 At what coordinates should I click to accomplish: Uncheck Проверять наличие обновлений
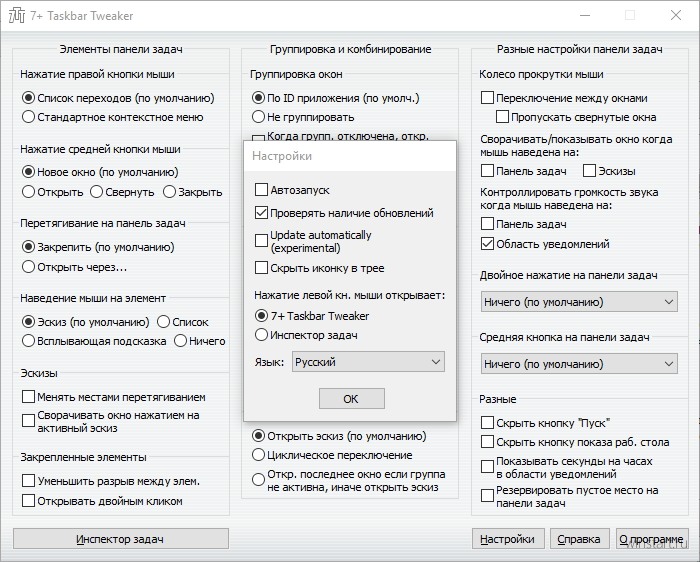coord(261,213)
